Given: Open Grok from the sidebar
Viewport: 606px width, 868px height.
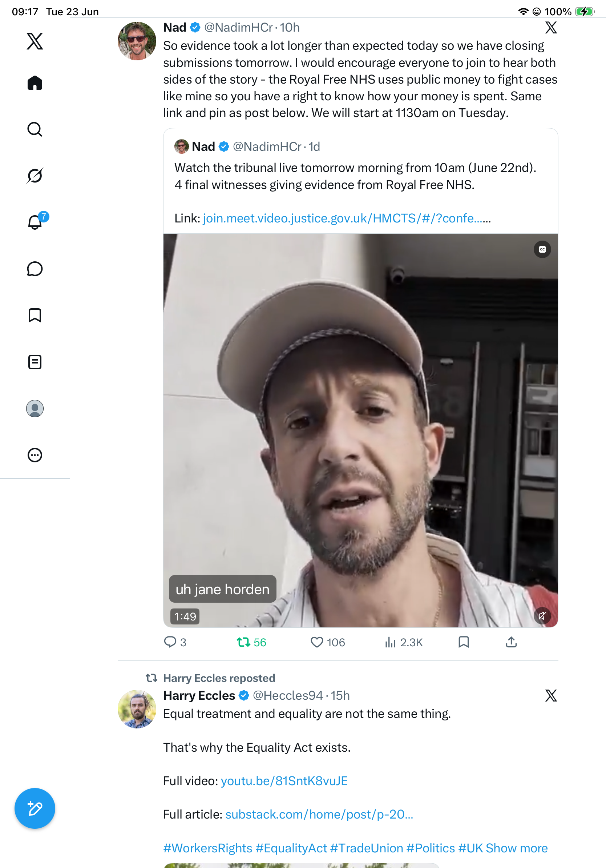Looking at the screenshot, I should point(35,176).
